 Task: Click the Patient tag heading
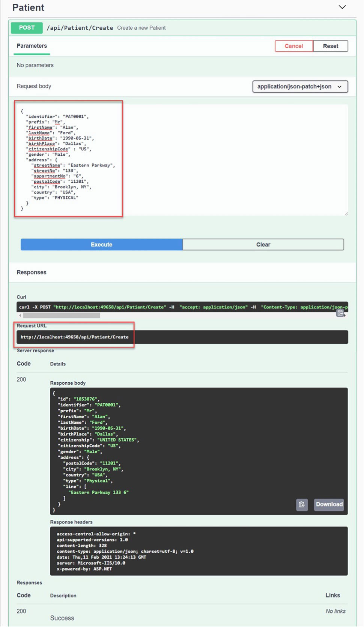28,8
